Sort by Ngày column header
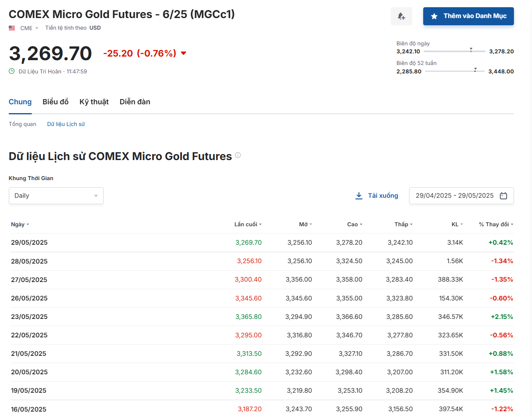Image resolution: width=532 pixels, height=416 pixels. click(20, 224)
